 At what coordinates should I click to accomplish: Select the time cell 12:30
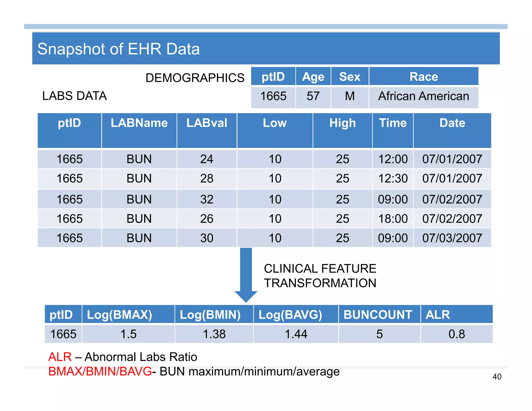393,178
